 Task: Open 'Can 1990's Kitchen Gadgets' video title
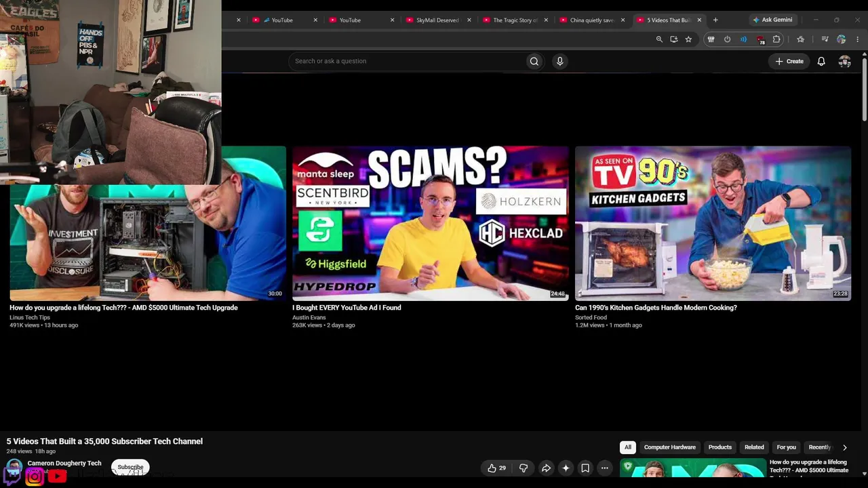[656, 308]
